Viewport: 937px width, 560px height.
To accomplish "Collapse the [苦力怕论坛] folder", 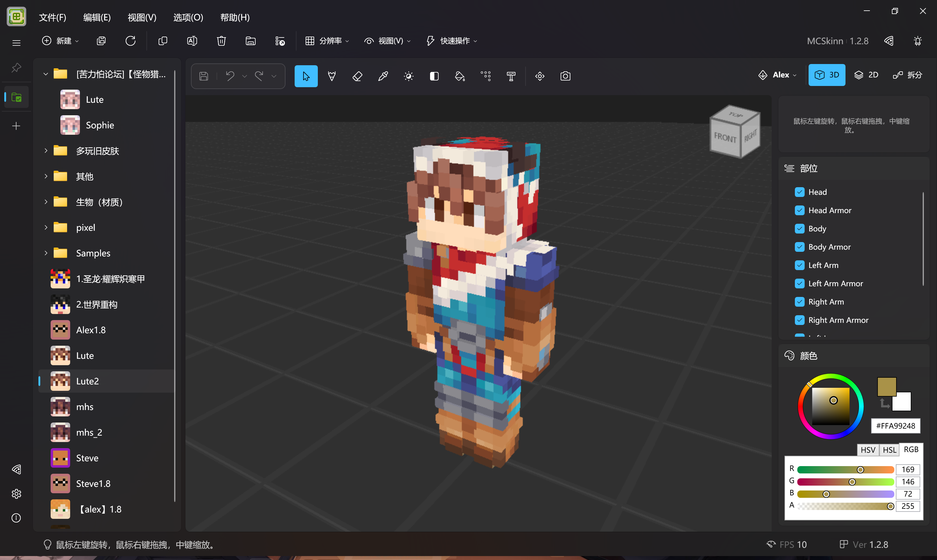I will click(46, 74).
